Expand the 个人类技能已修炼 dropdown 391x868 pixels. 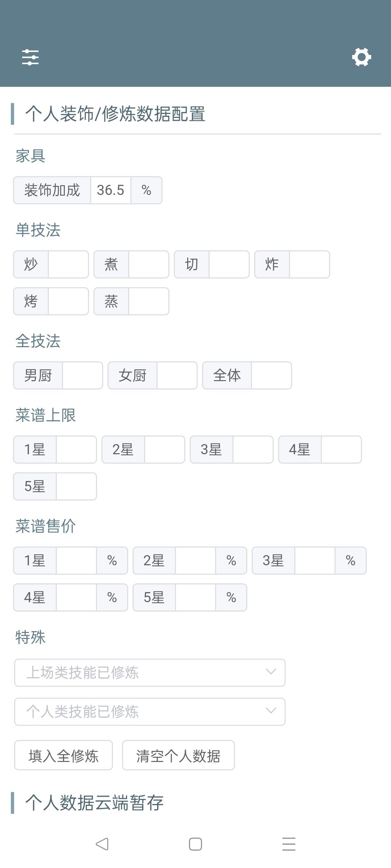[150, 712]
